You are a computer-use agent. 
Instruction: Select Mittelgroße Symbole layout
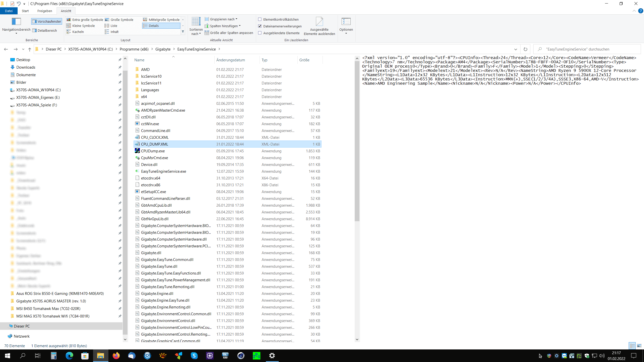click(161, 20)
